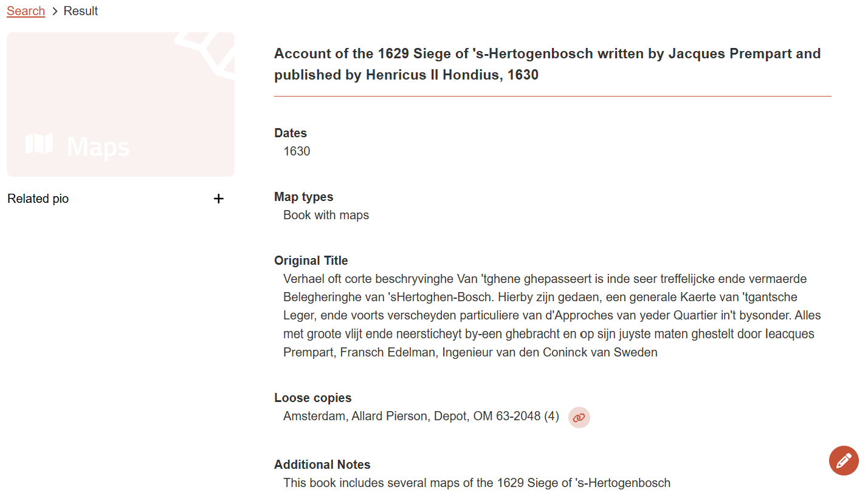Viewport: 868px width, 501px height.
Task: Click the Search breadcrumb link
Action: 26,11
